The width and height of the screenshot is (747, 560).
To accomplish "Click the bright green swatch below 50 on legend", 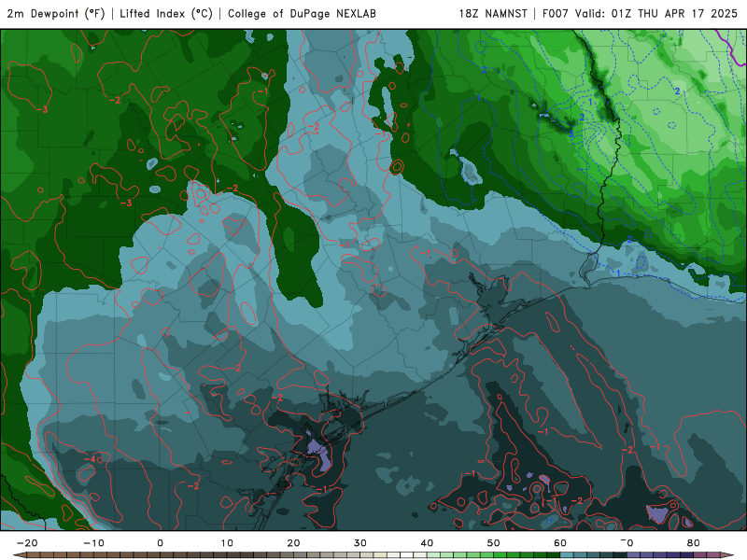I will [500, 554].
